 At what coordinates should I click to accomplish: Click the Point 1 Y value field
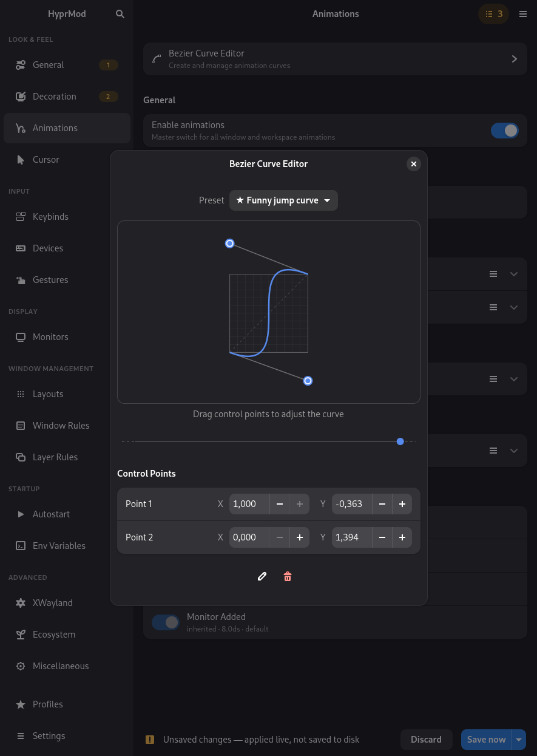[x=352, y=504]
